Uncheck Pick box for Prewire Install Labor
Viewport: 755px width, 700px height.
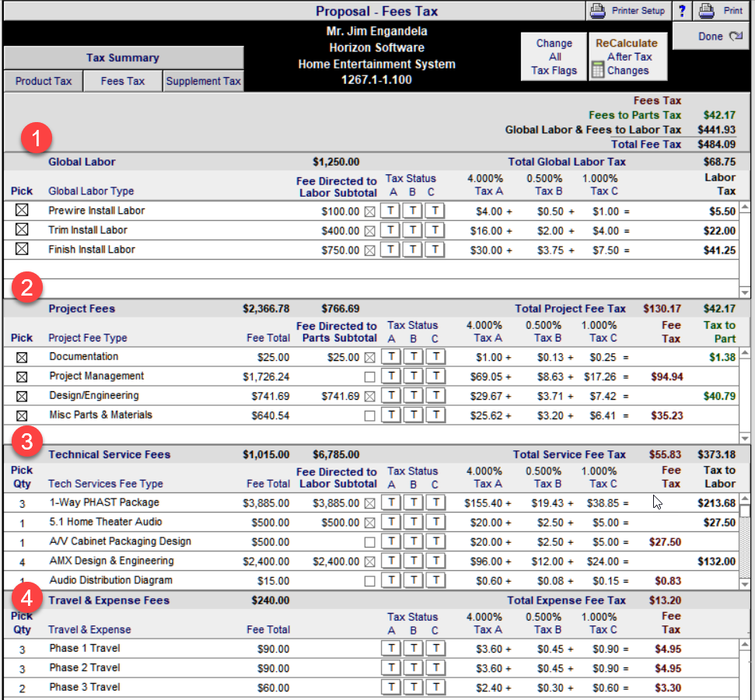coord(22,210)
